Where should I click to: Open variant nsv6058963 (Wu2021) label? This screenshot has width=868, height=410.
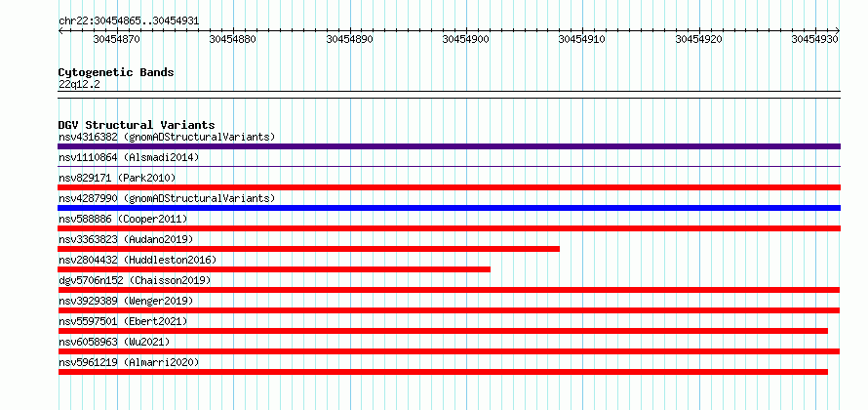click(114, 342)
